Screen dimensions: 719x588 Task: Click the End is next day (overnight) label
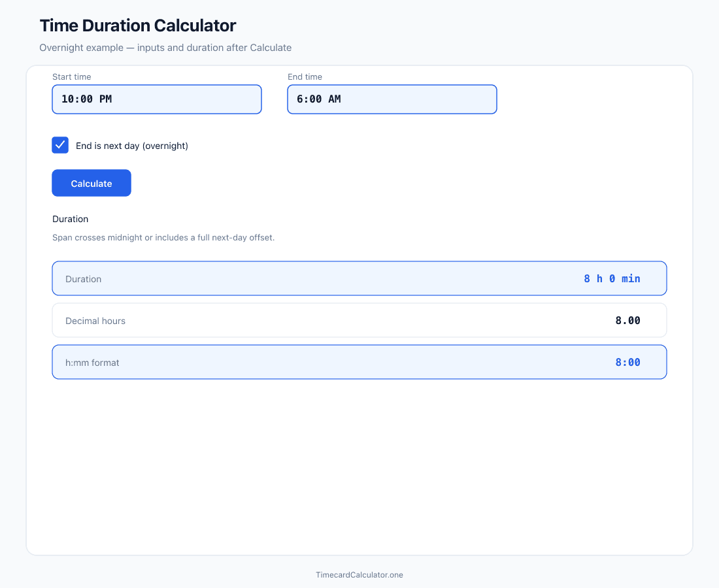click(132, 146)
